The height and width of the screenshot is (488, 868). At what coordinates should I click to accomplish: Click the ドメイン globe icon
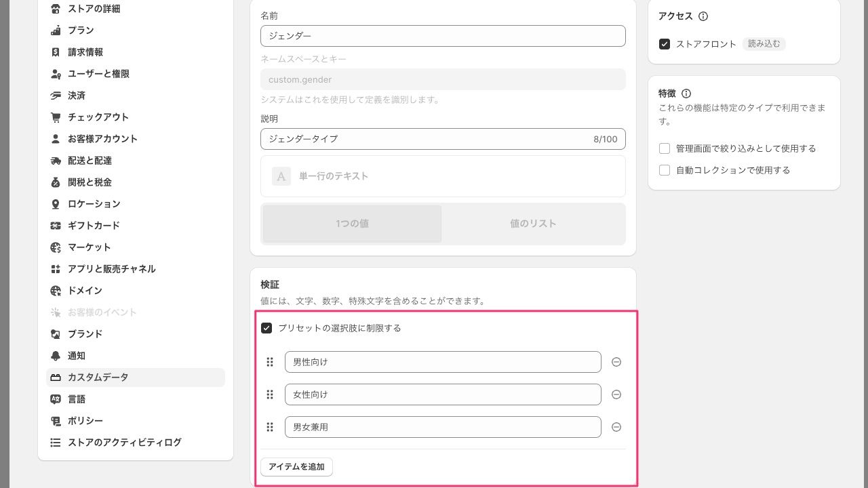pyautogui.click(x=56, y=291)
